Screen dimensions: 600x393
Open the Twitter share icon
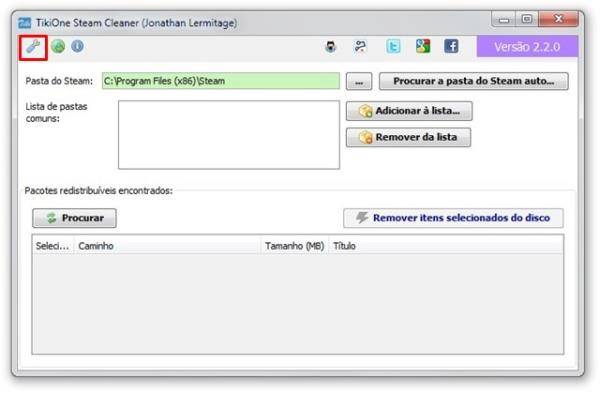click(x=393, y=47)
